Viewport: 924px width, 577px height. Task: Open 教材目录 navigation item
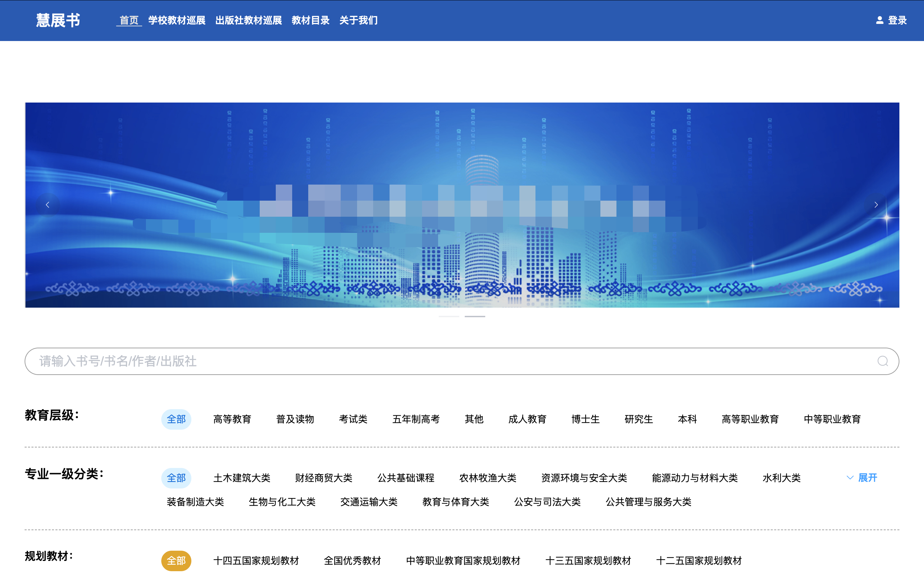311,20
